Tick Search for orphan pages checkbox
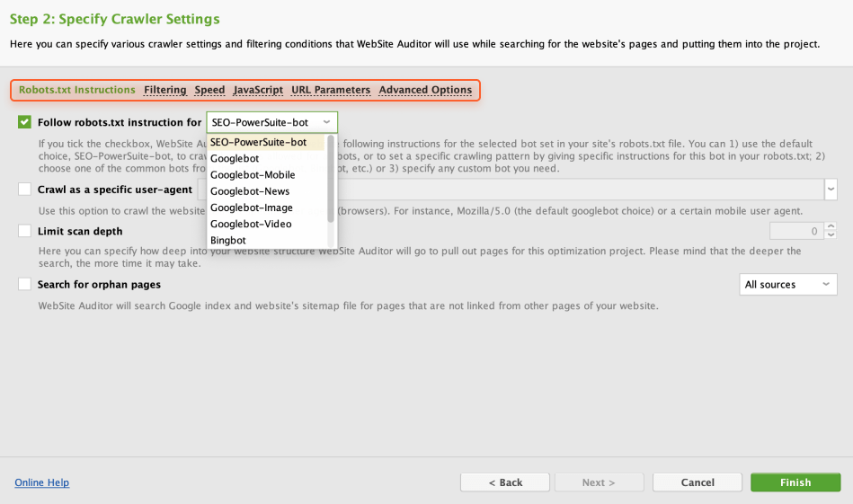This screenshot has width=853, height=504. pyautogui.click(x=24, y=284)
